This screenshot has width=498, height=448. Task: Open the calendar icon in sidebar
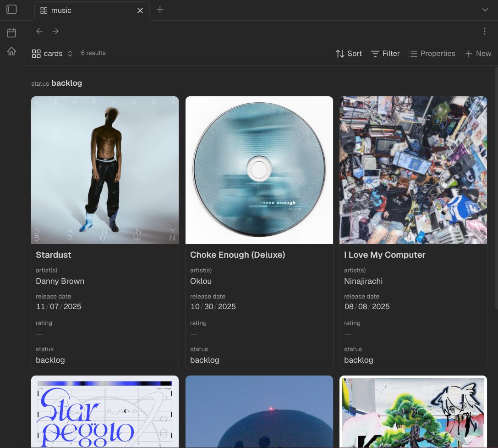point(11,33)
